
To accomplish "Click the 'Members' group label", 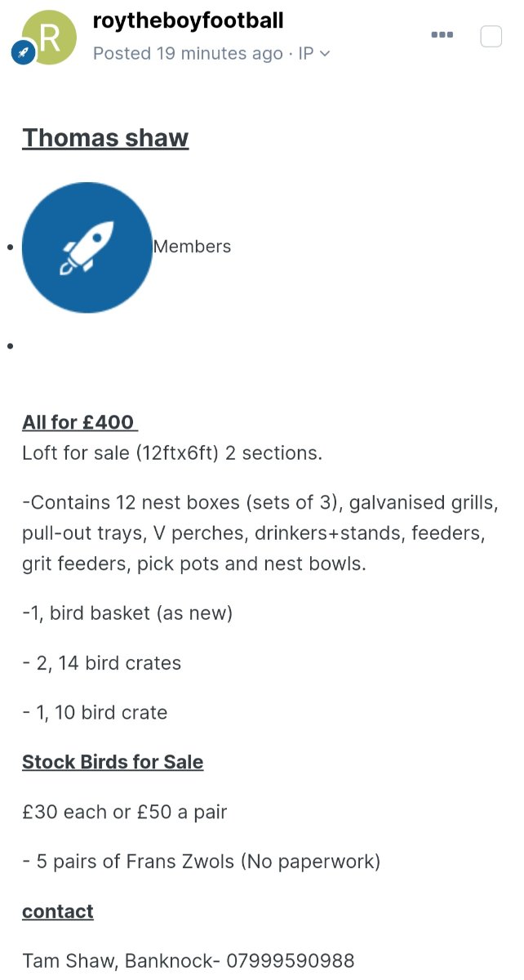I will point(192,247).
